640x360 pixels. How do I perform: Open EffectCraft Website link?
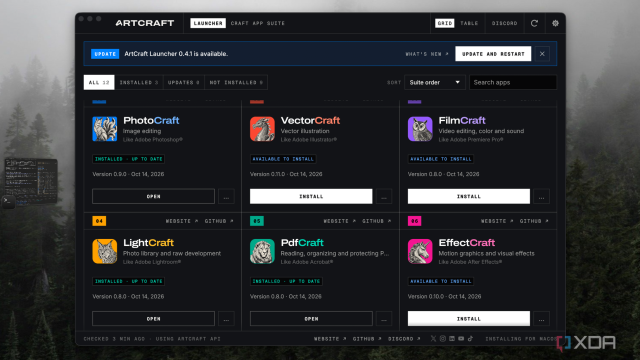click(497, 221)
